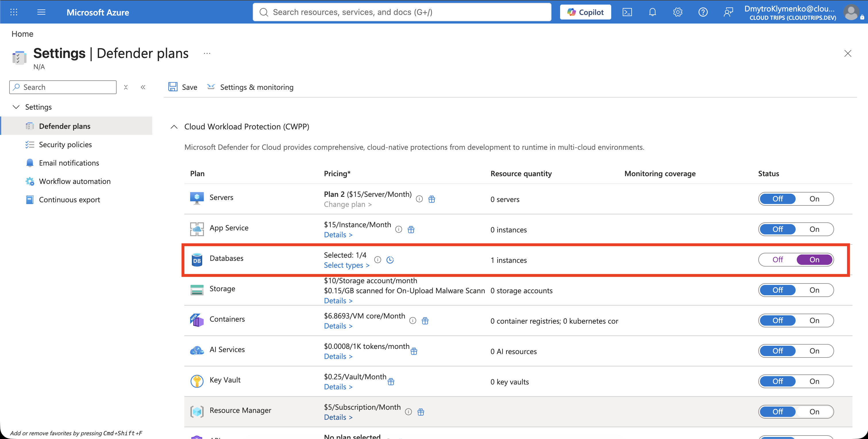This screenshot has height=439, width=868.
Task: Click the Databases DB icon
Action: [197, 260]
